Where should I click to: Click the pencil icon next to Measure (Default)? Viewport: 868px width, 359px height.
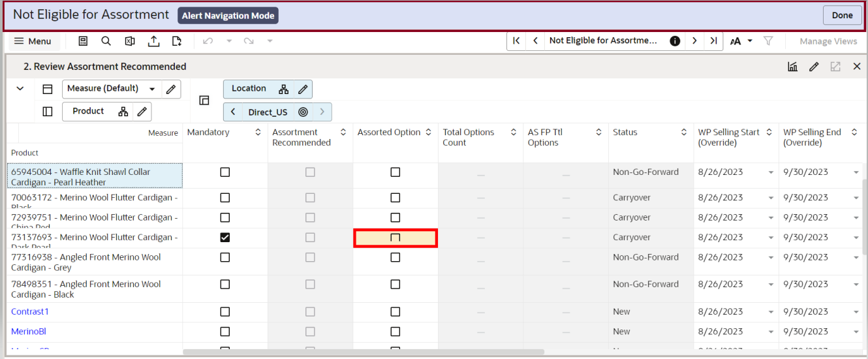coord(170,89)
